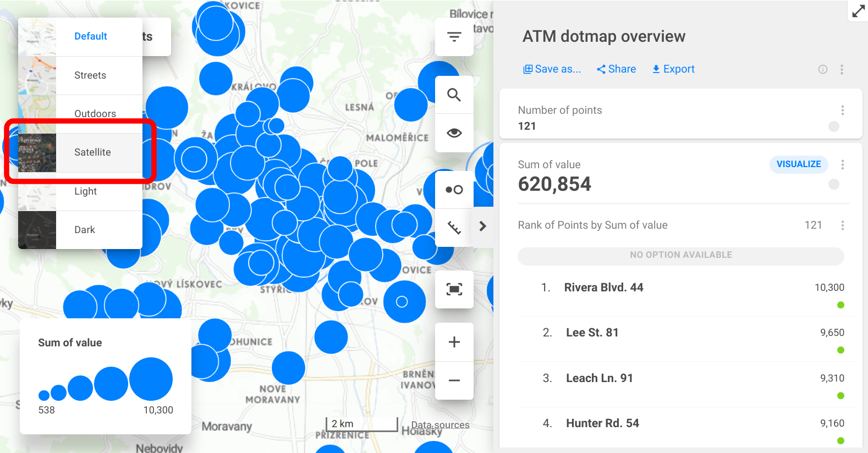Choose the Dark basemap option
The width and height of the screenshot is (868, 453).
[x=85, y=230]
